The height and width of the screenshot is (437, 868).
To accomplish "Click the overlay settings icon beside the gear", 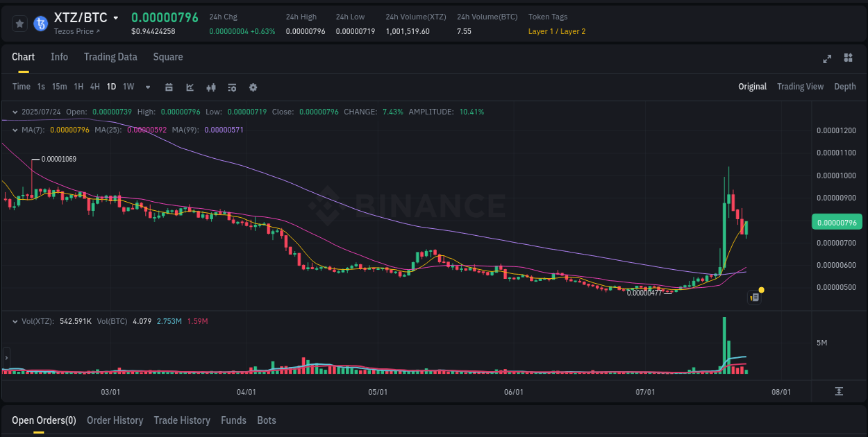I will coord(231,87).
